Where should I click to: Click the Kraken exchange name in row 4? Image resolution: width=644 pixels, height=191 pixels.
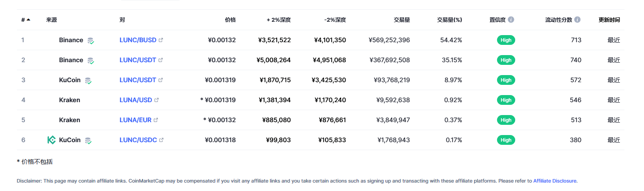click(70, 100)
